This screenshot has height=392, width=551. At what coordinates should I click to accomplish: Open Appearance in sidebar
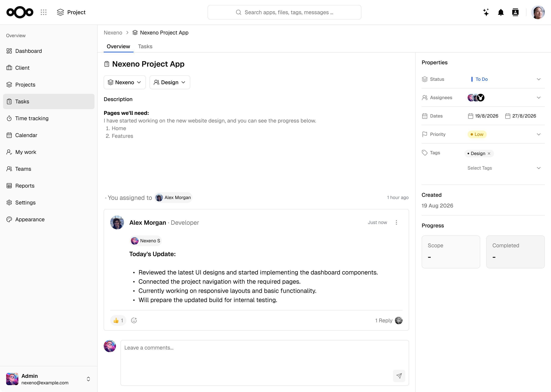49,219
